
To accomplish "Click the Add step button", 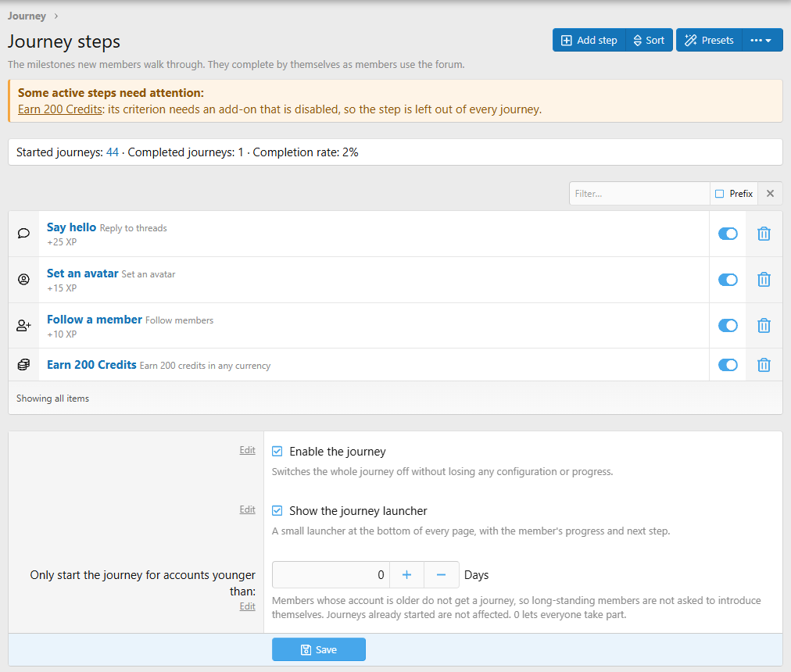I will point(589,41).
